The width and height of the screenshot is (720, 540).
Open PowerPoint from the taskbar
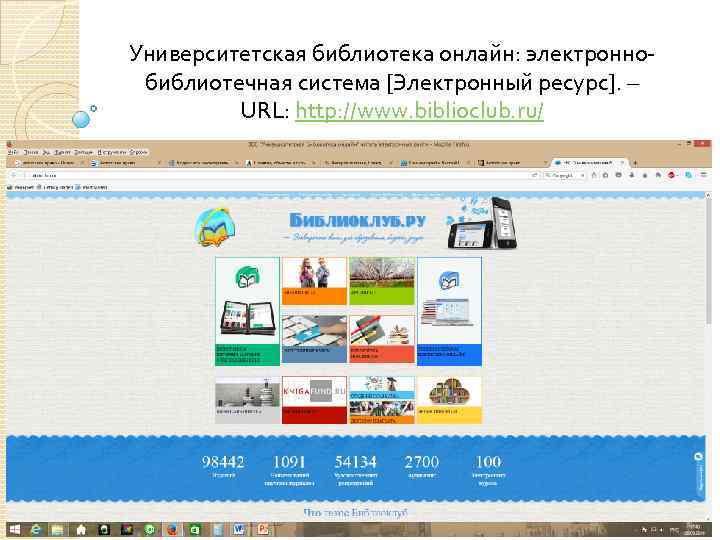tap(263, 530)
